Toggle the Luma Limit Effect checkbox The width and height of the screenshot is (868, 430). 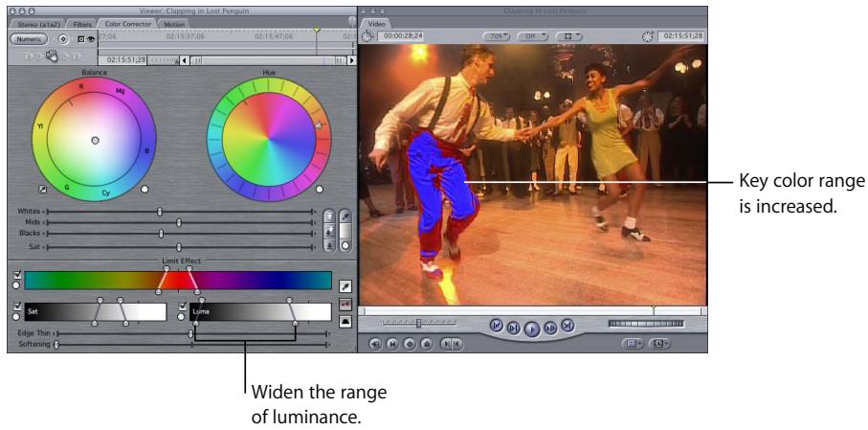(182, 306)
